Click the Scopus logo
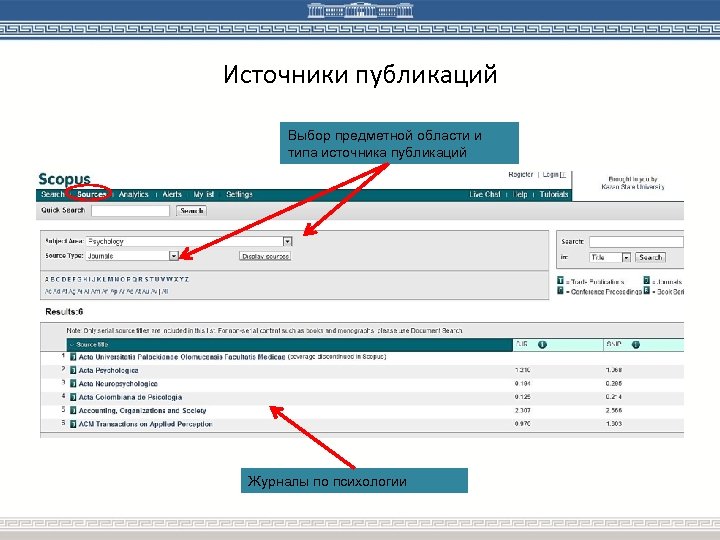The height and width of the screenshot is (540, 720). click(x=64, y=179)
